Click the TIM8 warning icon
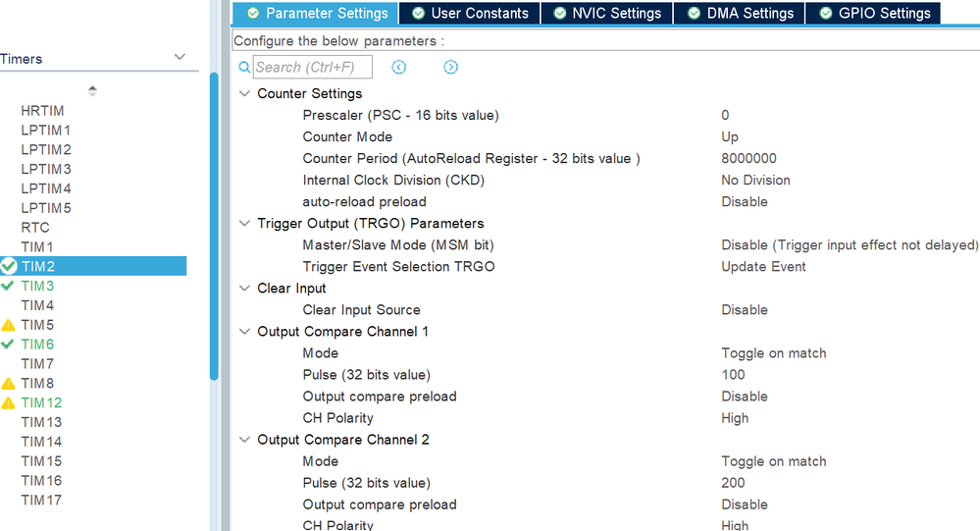This screenshot has height=531, width=980. point(8,384)
